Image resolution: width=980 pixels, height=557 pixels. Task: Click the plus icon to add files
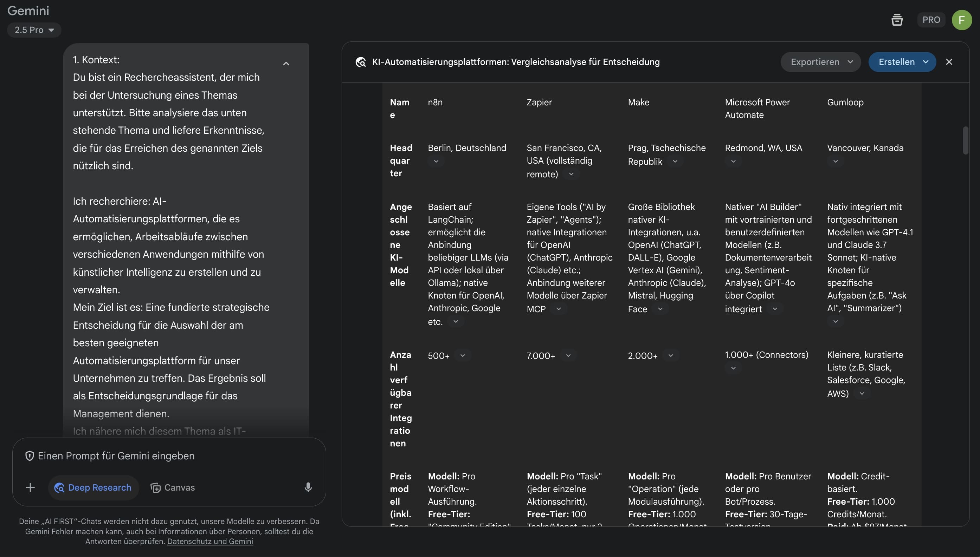pyautogui.click(x=30, y=487)
